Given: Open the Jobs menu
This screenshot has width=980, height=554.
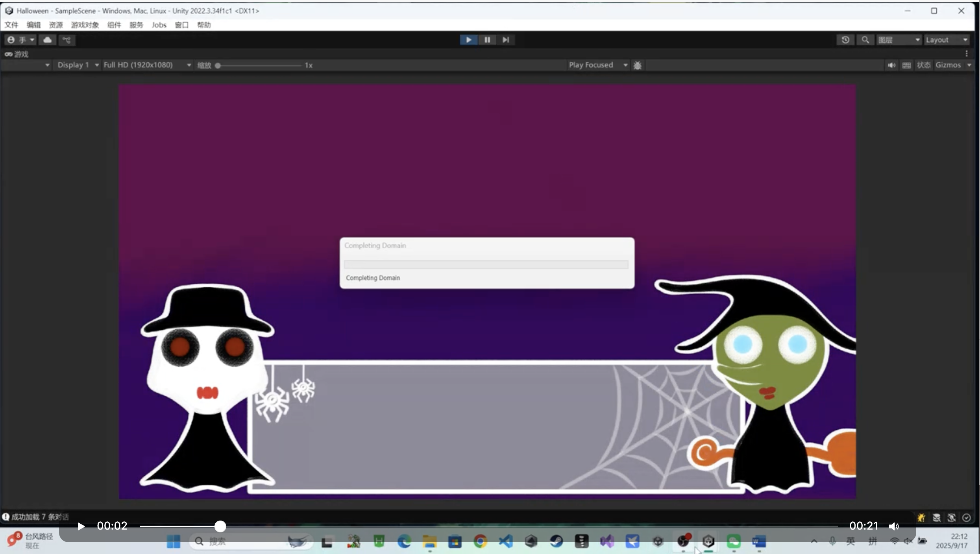Looking at the screenshot, I should (x=159, y=25).
